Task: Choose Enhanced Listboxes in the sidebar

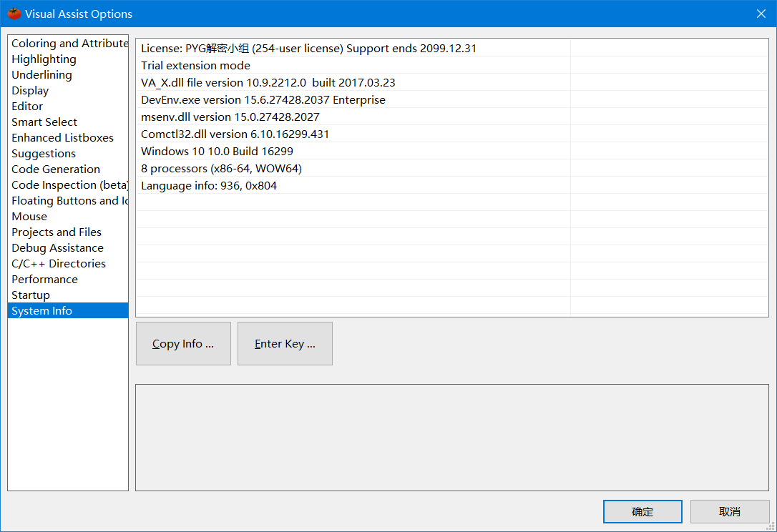Action: click(69, 138)
